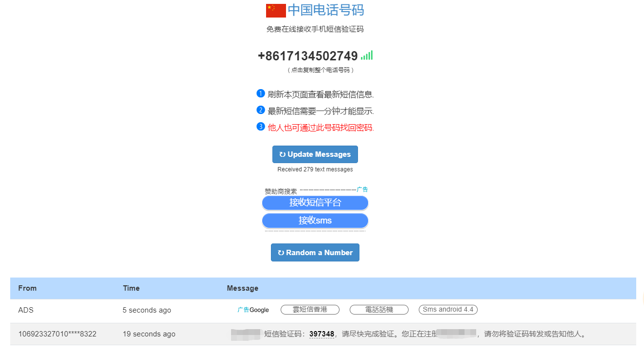Click the 雲短信香港 ad chip
Screen dimensions: 644x353
coord(310,309)
